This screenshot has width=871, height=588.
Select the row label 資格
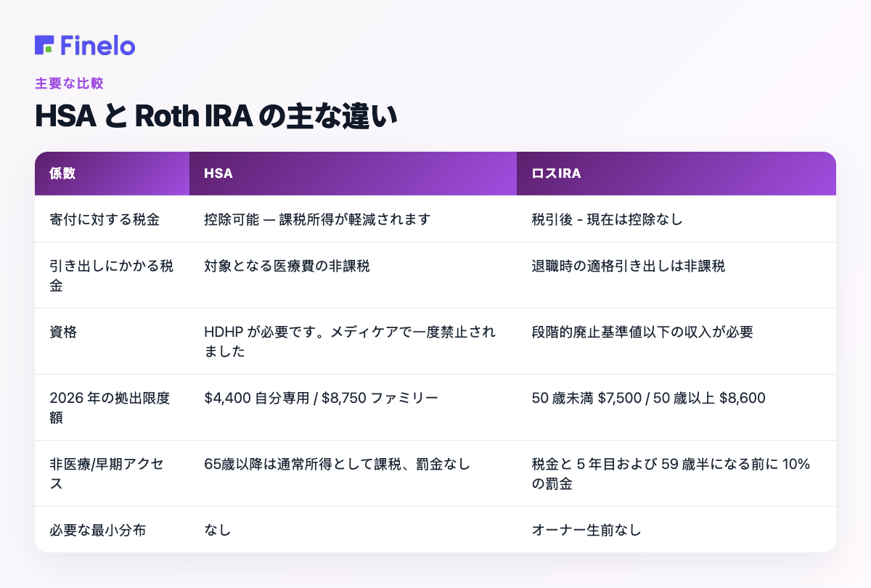[62, 332]
